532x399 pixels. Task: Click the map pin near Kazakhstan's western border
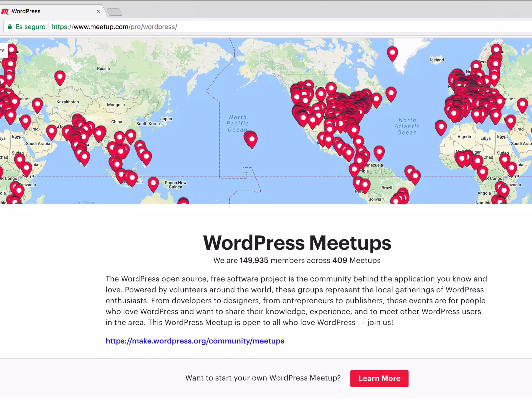37,105
